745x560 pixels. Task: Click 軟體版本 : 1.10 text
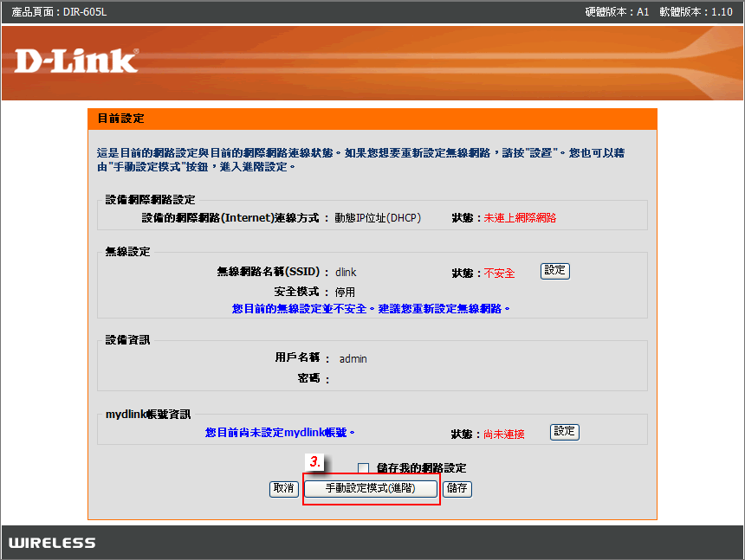pos(696,12)
